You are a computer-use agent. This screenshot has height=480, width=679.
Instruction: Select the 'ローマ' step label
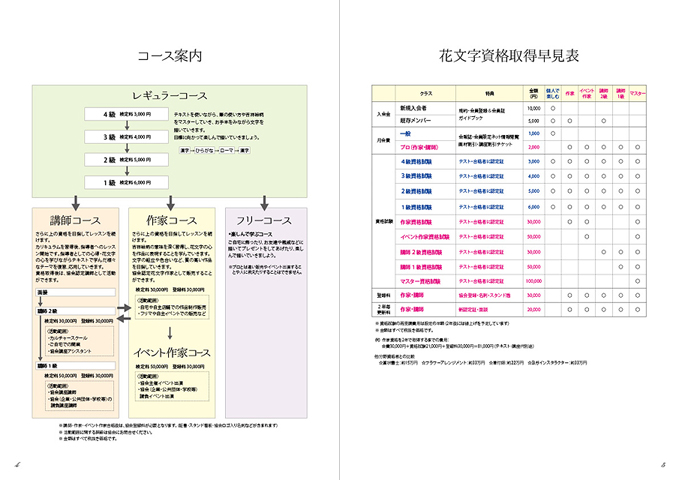pyautogui.click(x=226, y=150)
